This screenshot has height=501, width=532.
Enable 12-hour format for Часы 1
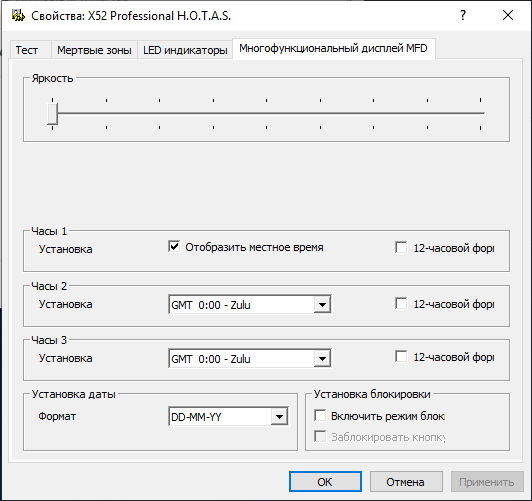point(401,247)
